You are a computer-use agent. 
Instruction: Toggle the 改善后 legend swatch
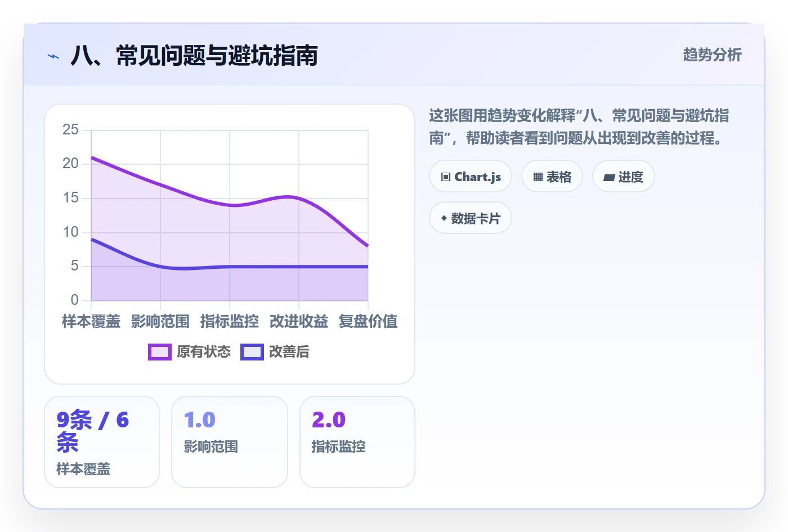pos(252,352)
